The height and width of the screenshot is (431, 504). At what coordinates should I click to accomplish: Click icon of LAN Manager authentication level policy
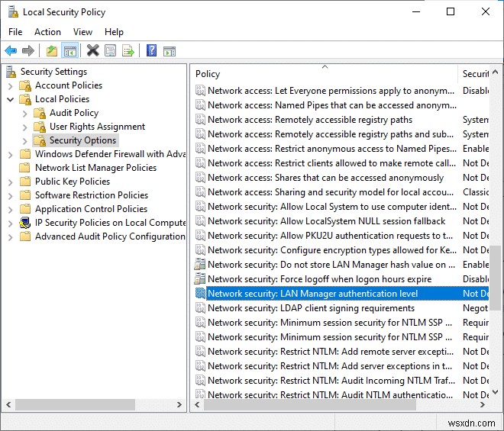click(x=200, y=293)
